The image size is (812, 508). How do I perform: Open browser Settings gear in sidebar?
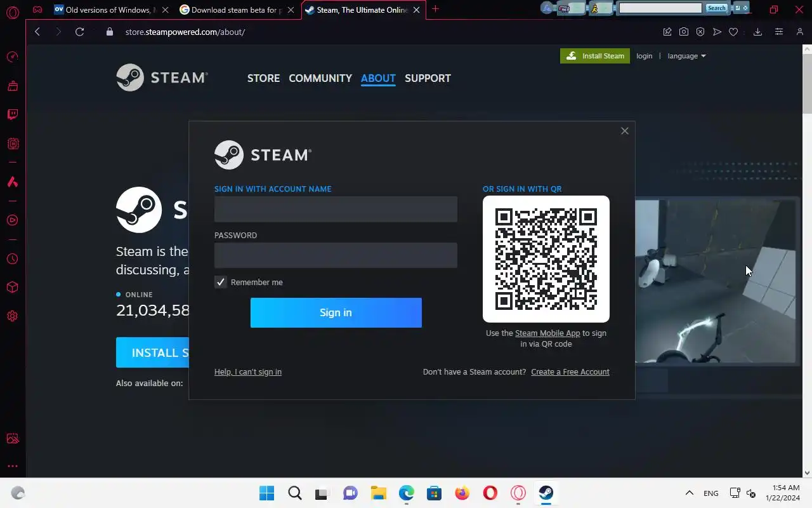pos(13,316)
